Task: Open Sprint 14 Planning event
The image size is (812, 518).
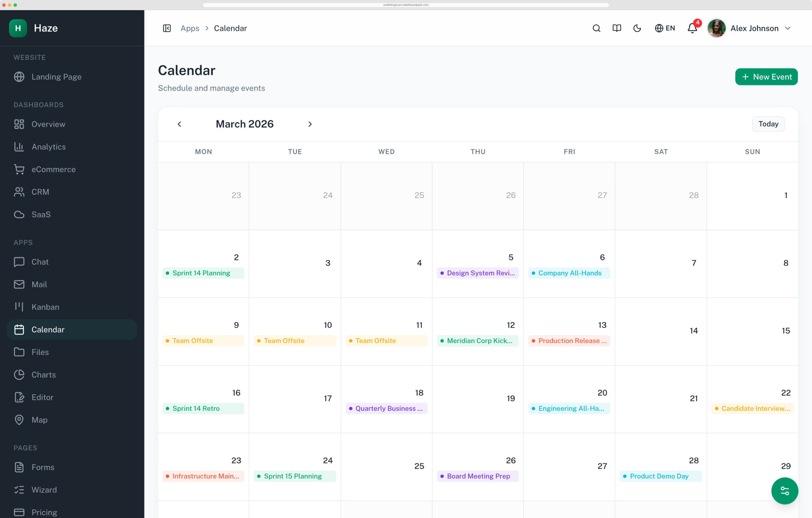Action: pos(203,273)
